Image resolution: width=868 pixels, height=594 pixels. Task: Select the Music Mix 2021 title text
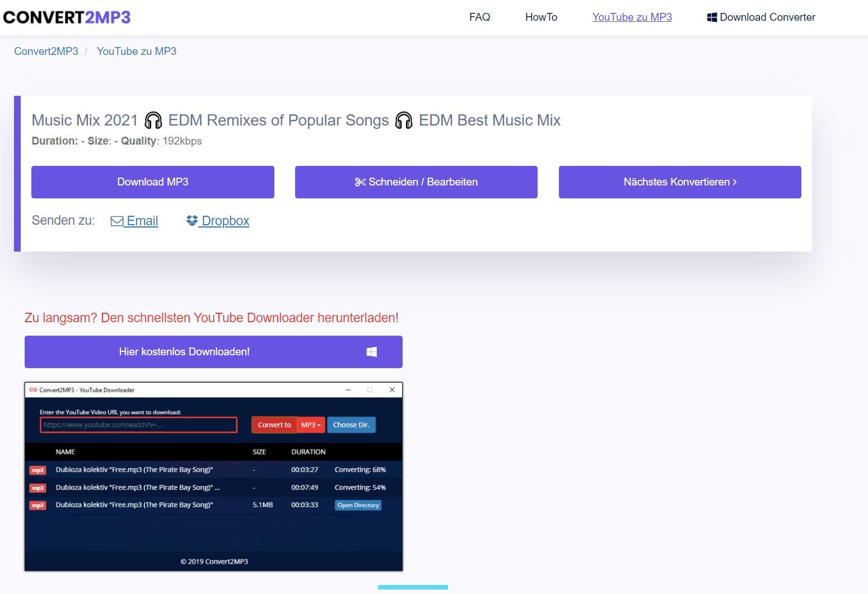[x=296, y=120]
